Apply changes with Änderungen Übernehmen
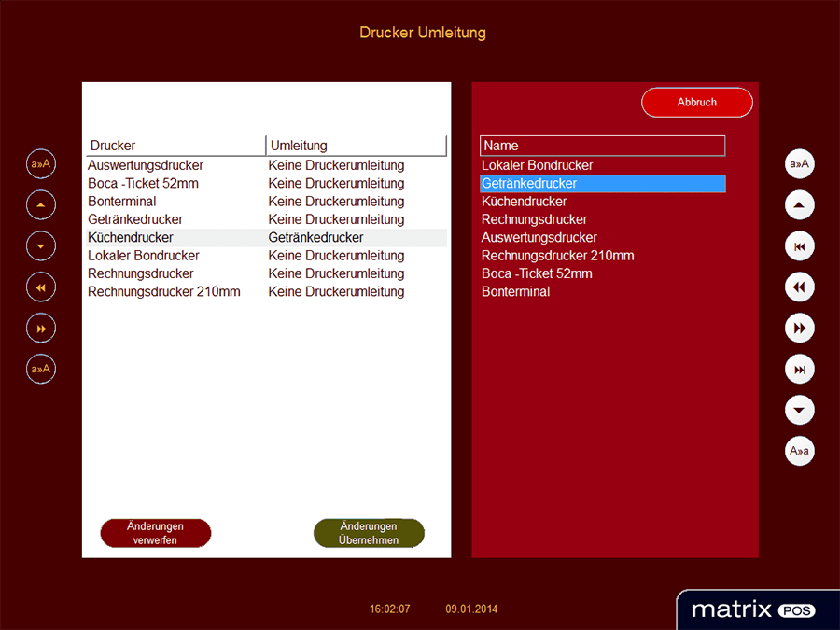 point(369,533)
